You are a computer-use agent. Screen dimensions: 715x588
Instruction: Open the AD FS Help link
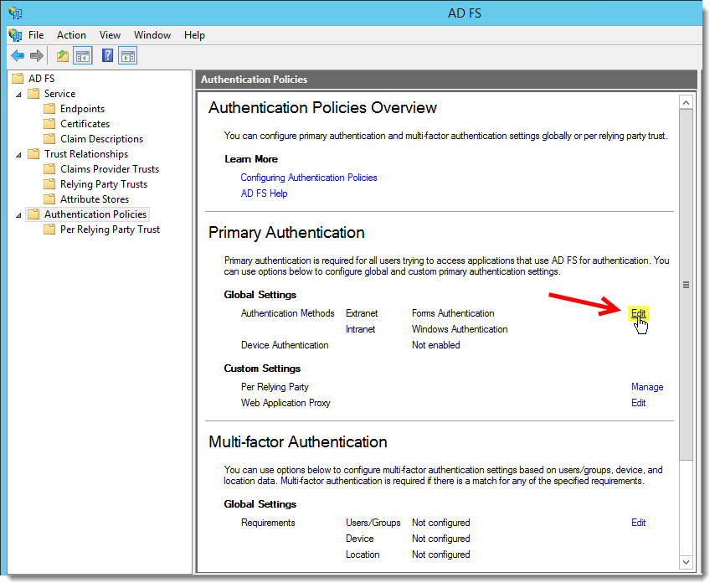point(264,193)
